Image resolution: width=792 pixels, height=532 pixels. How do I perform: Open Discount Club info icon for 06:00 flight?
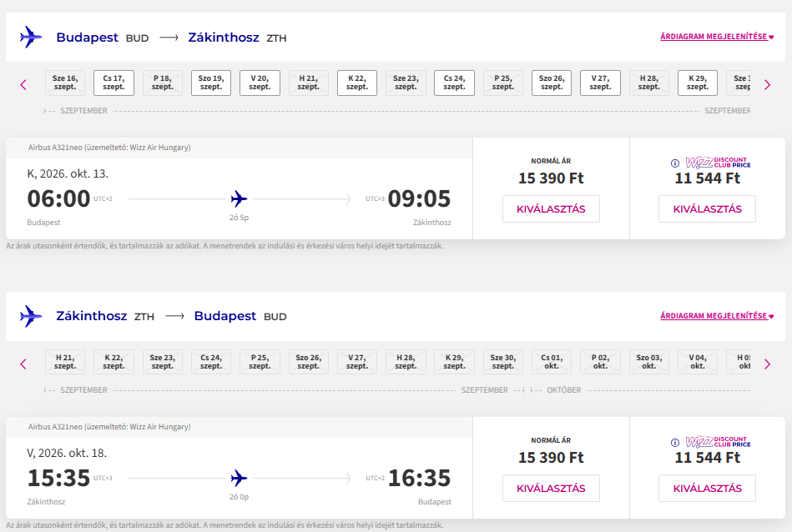(675, 163)
